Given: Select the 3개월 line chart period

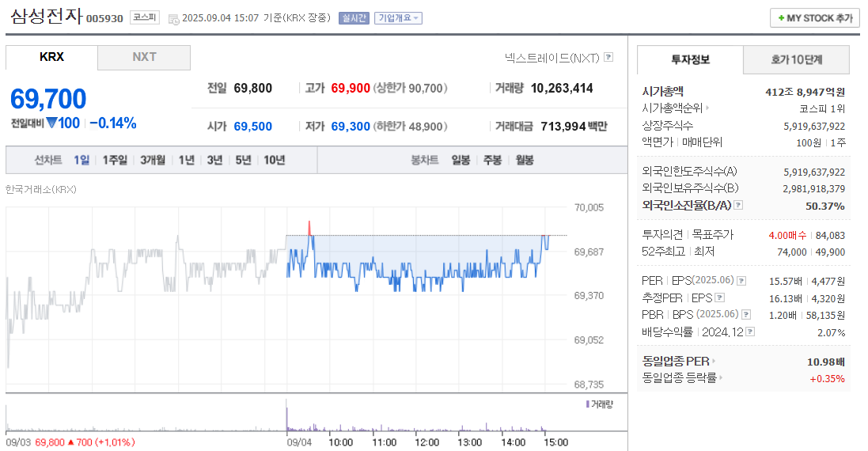Looking at the screenshot, I should [x=152, y=161].
